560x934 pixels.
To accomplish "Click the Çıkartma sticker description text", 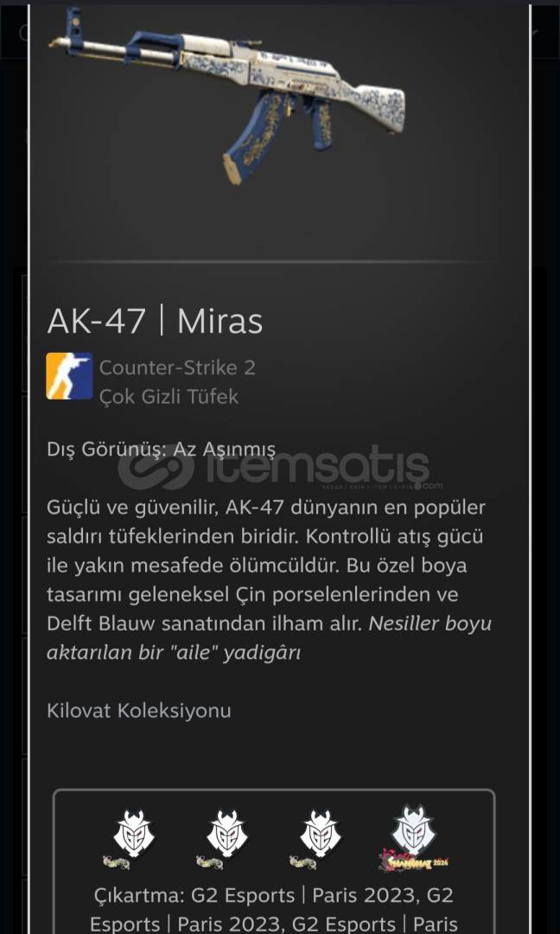I will tap(274, 910).
